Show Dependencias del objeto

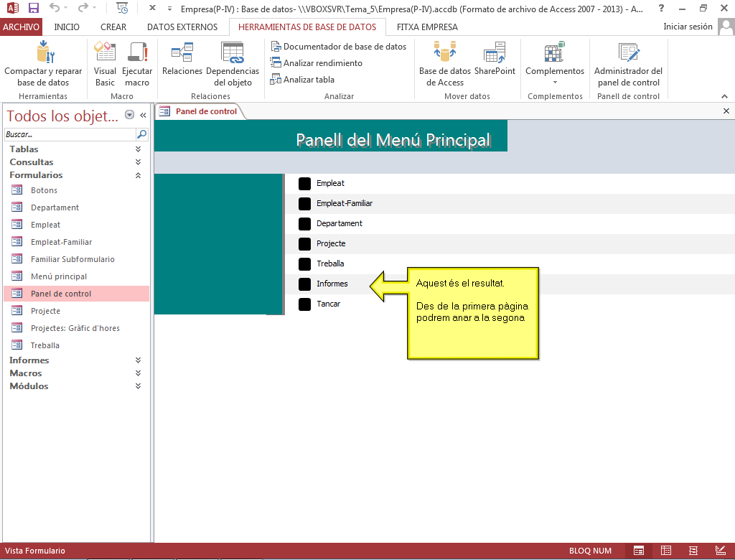pos(233,64)
